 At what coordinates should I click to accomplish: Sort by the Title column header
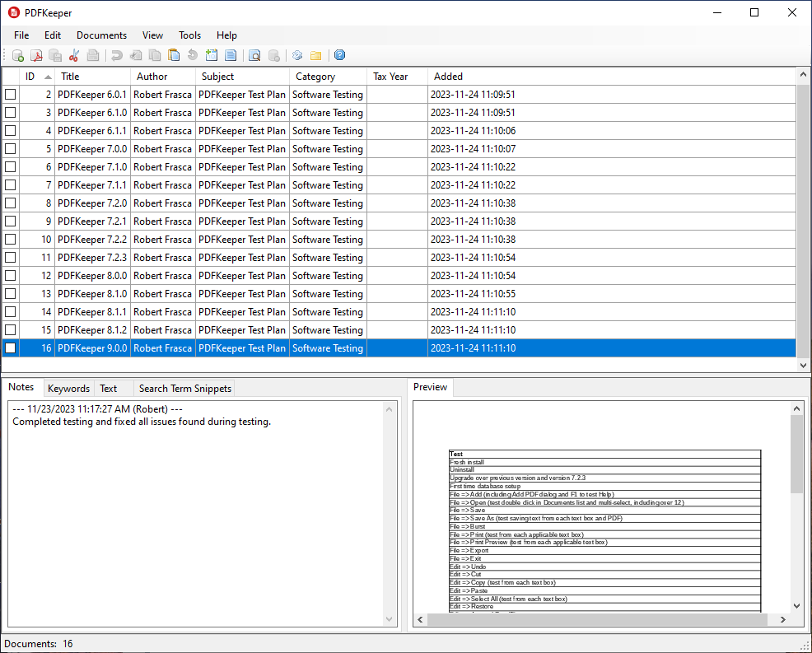tap(93, 77)
